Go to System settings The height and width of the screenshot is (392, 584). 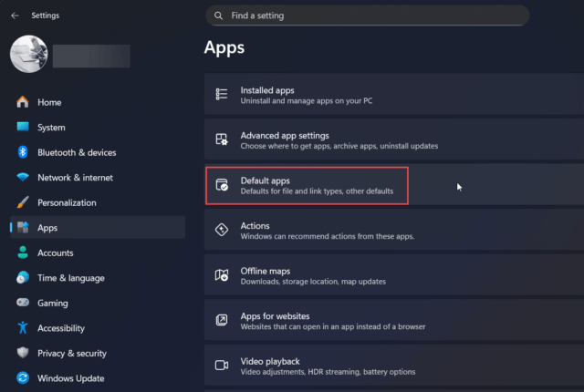tap(98, 128)
